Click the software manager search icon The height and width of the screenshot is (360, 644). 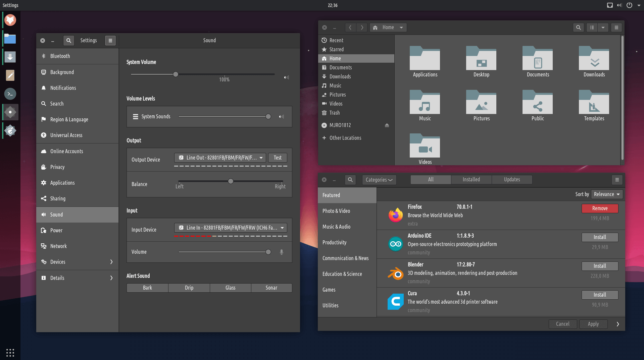point(350,180)
